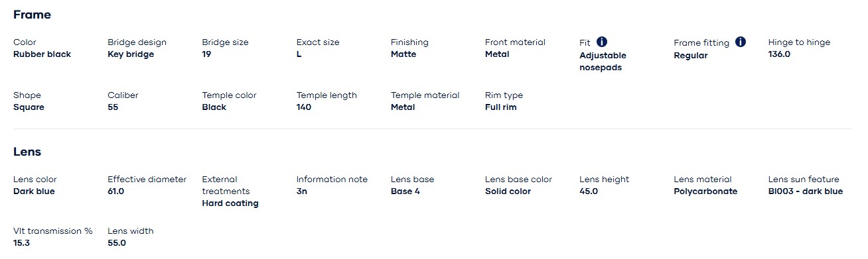The width and height of the screenshot is (868, 259).
Task: Click the Square shape value
Action: pyautogui.click(x=29, y=107)
